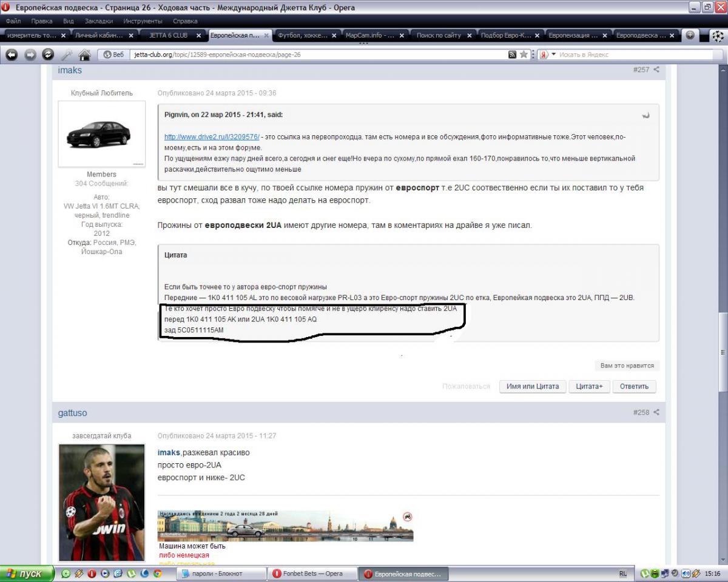The image size is (728, 582).
Task: Reload the page with the refresh icon
Action: 48,55
